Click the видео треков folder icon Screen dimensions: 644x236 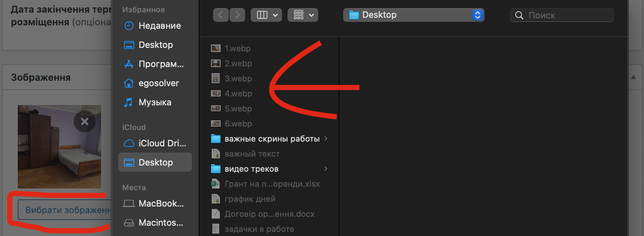pos(215,169)
